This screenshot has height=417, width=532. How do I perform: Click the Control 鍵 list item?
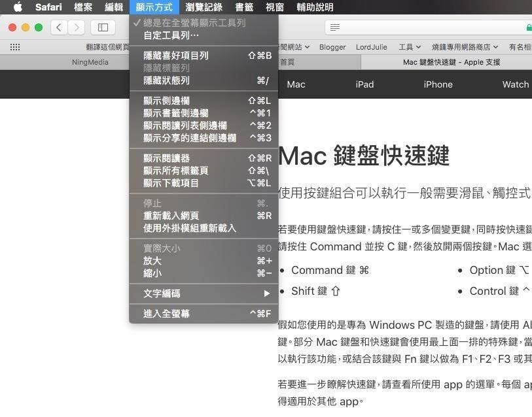tap(499, 291)
